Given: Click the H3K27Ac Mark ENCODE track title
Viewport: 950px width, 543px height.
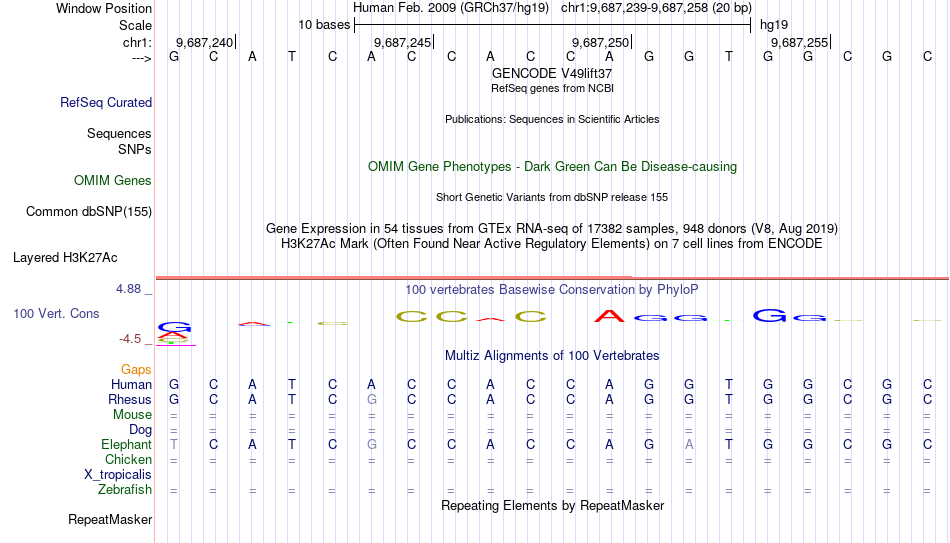Looking at the screenshot, I should tap(552, 244).
